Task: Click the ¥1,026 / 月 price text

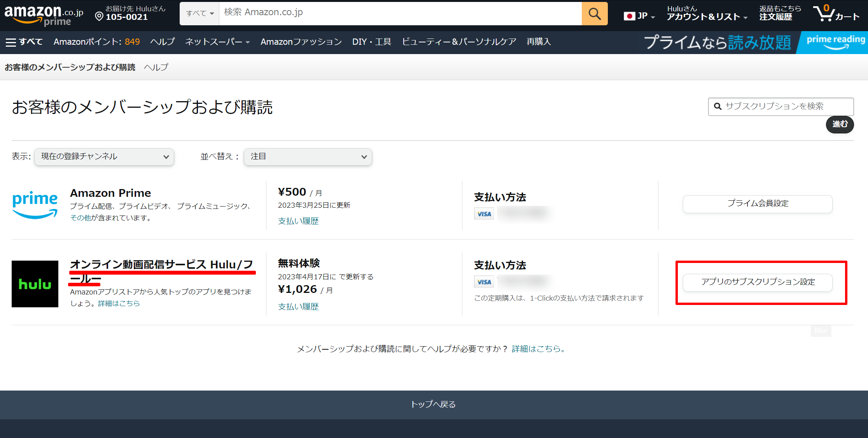Action: coord(305,289)
